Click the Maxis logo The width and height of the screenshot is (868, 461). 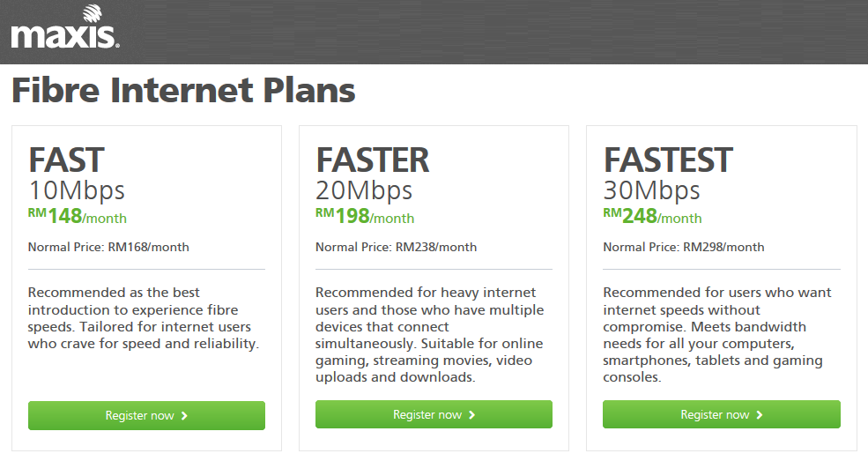point(64,28)
